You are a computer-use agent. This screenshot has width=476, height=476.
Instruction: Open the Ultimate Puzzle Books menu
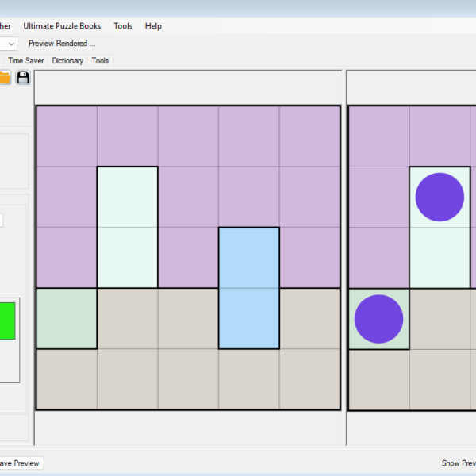[x=62, y=26]
